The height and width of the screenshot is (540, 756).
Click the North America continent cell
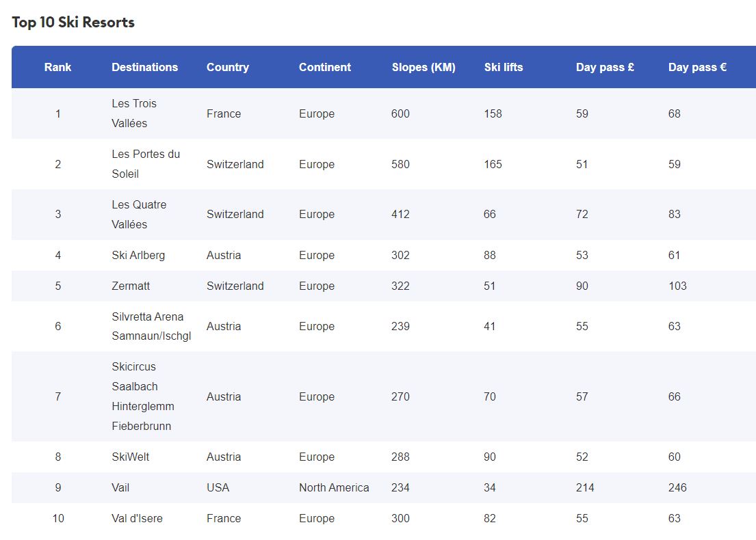coord(334,487)
